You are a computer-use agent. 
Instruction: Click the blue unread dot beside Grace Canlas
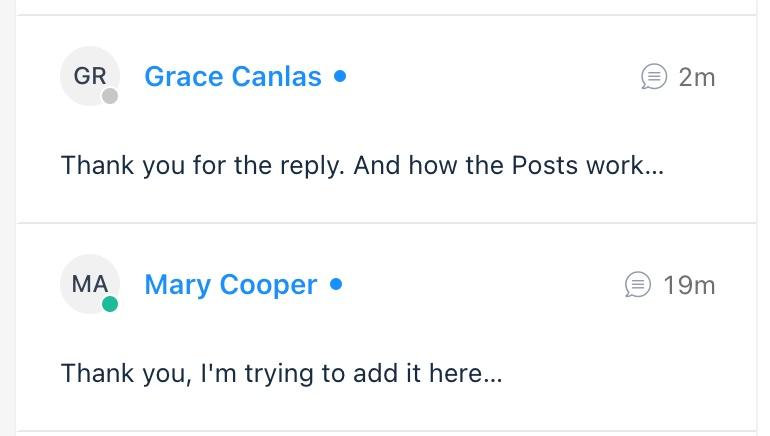[340, 76]
